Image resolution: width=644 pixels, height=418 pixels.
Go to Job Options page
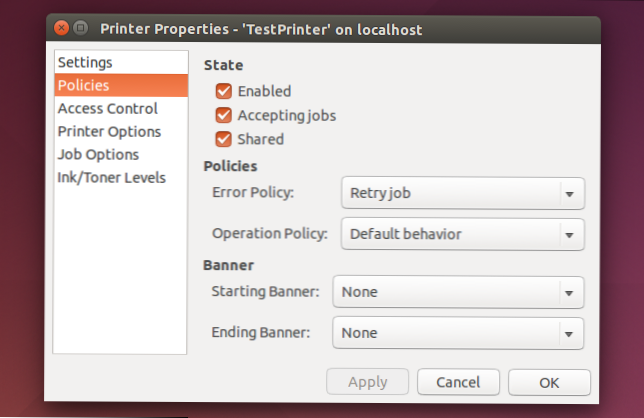[98, 154]
